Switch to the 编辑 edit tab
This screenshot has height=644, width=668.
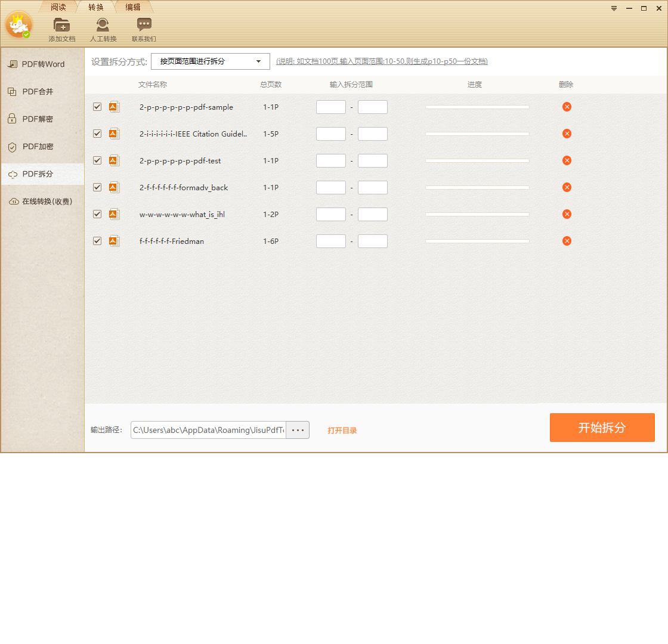[x=132, y=7]
